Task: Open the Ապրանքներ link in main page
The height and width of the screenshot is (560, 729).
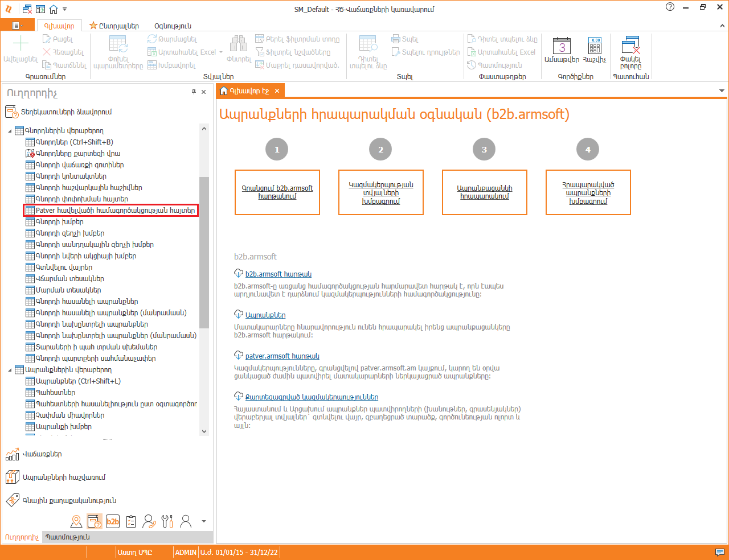Action: [x=265, y=315]
